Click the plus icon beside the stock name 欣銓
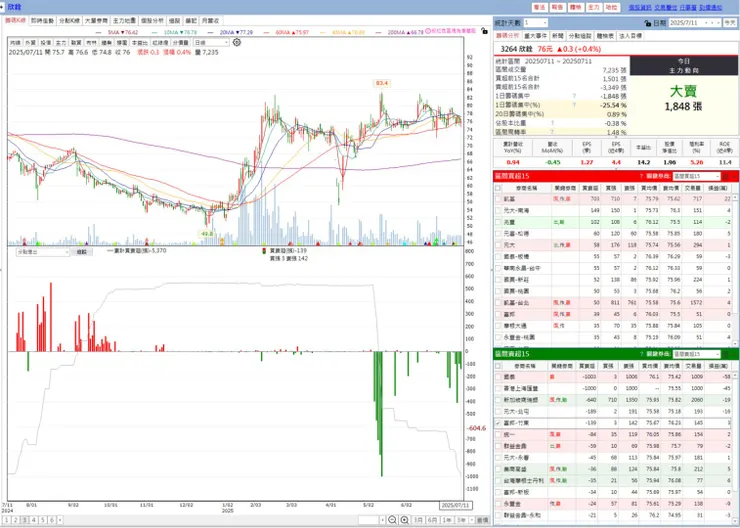 click(3, 8)
